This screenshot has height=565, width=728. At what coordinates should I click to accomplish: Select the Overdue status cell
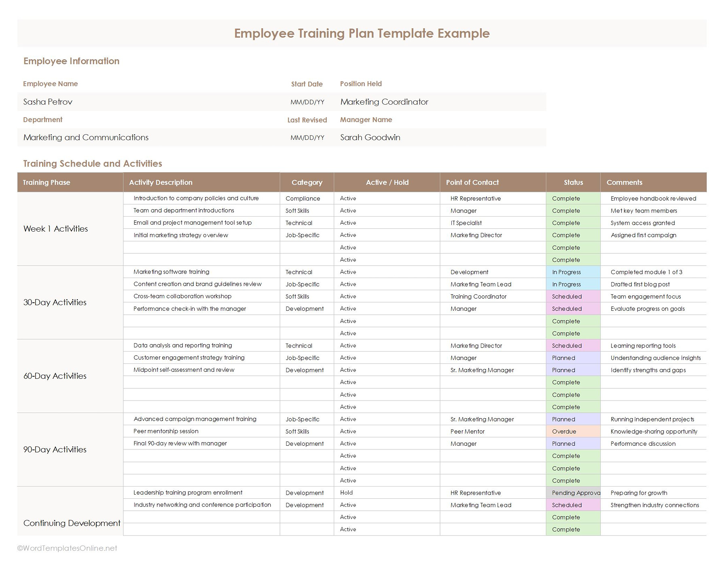tap(573, 431)
